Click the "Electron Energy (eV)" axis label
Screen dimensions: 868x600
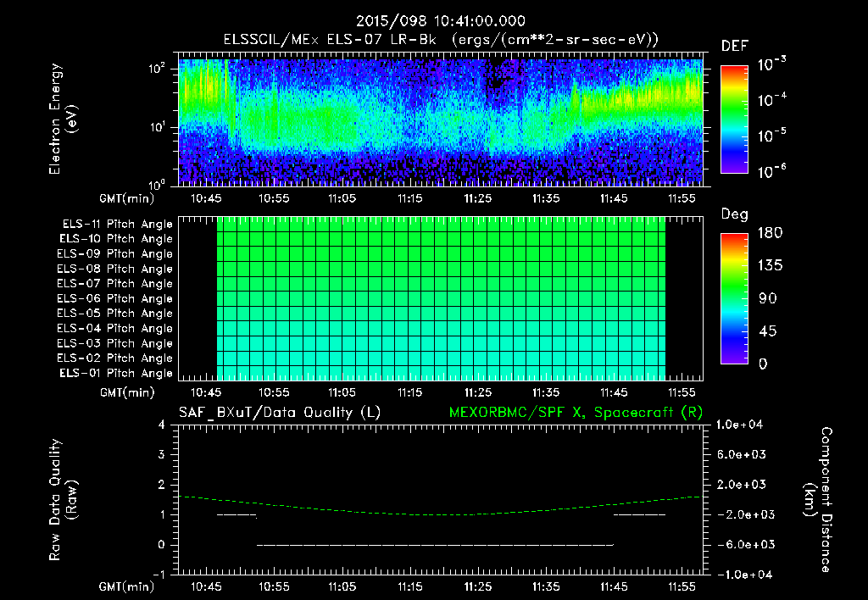(x=63, y=119)
